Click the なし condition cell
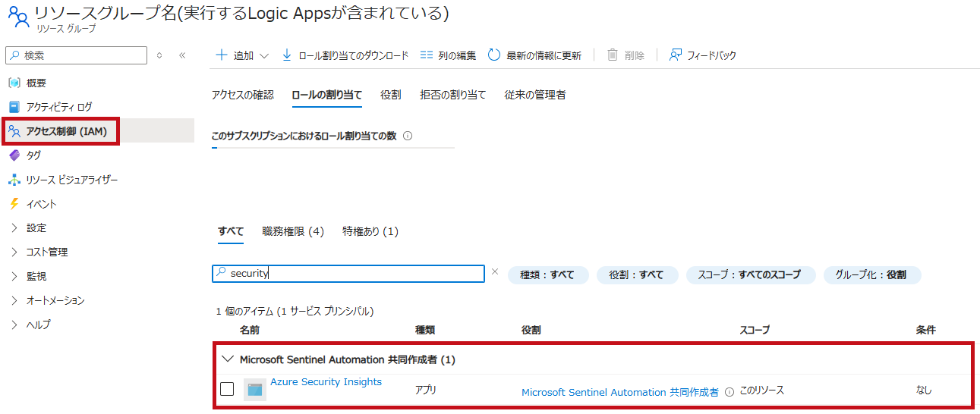The height and width of the screenshot is (414, 980). point(924,390)
